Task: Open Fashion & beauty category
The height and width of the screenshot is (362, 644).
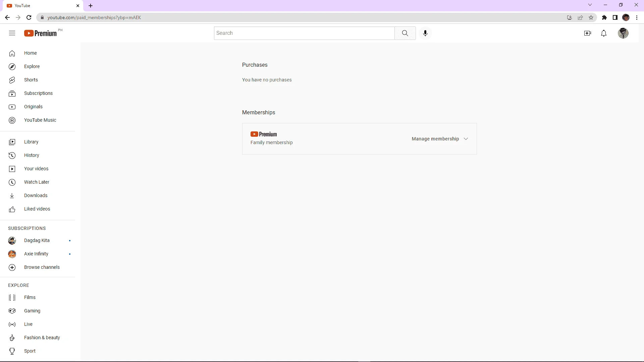Action: pos(38,338)
